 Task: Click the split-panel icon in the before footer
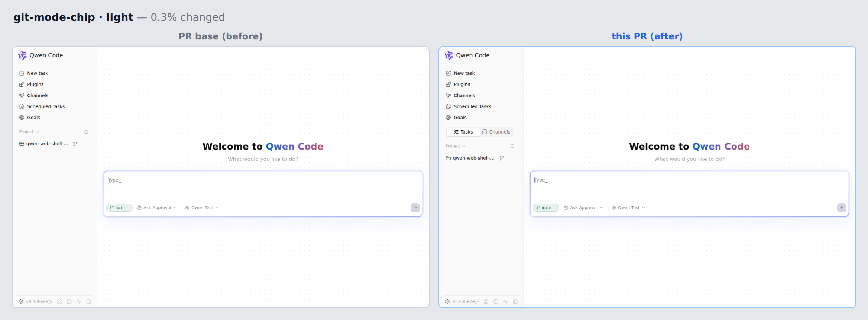[x=69, y=301]
